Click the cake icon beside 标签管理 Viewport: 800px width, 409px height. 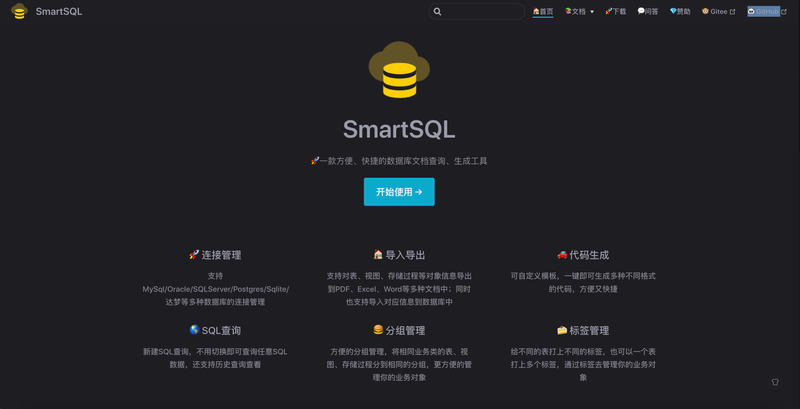tap(562, 330)
